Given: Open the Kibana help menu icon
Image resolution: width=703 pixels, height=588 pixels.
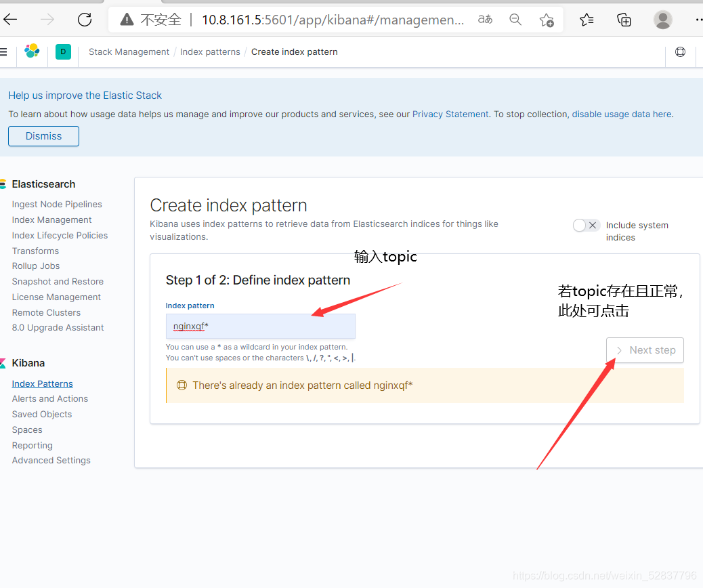Looking at the screenshot, I should click(x=680, y=52).
